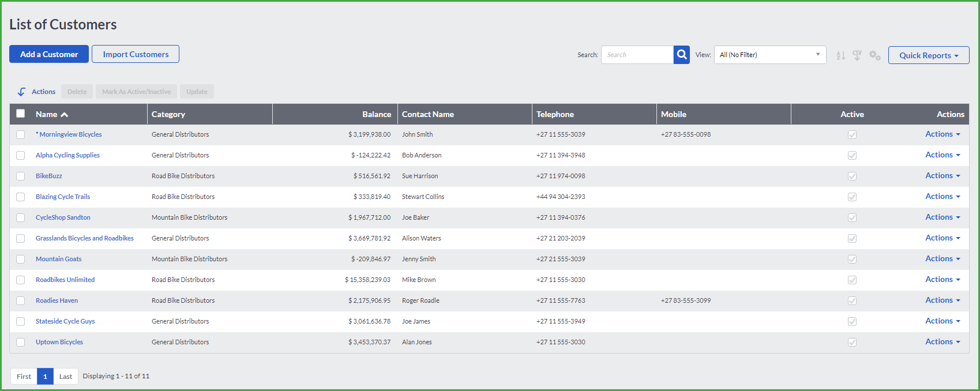Click the contact name Stewart Collins
The height and width of the screenshot is (391, 980).
pyautogui.click(x=423, y=197)
